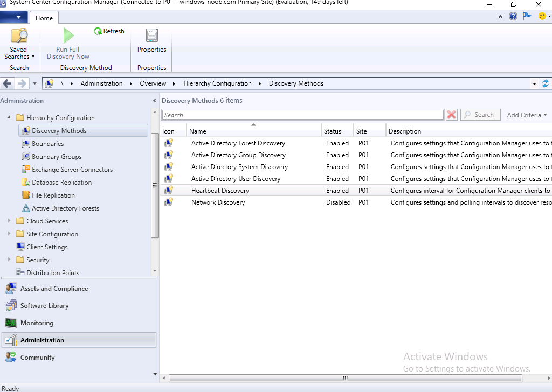Expand workspace options arrow below Community

(x=155, y=374)
